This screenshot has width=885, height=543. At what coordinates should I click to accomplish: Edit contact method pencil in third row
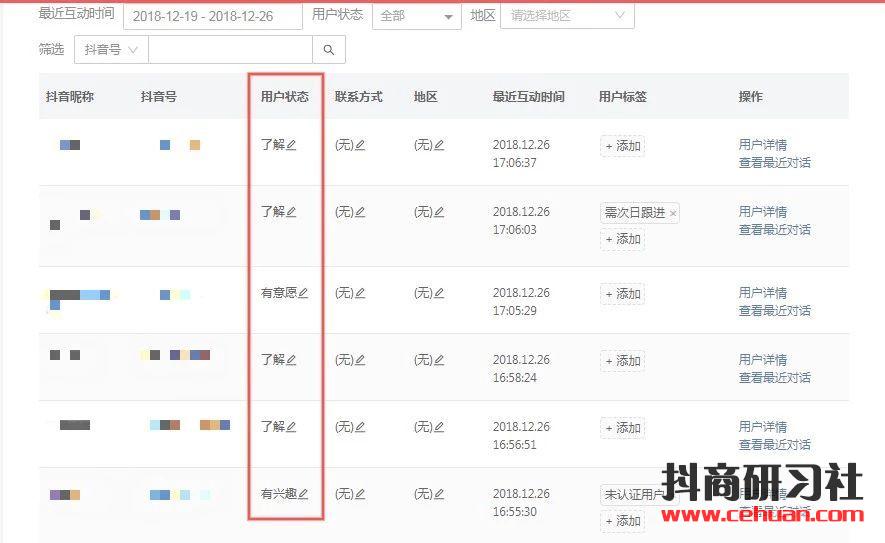360,293
